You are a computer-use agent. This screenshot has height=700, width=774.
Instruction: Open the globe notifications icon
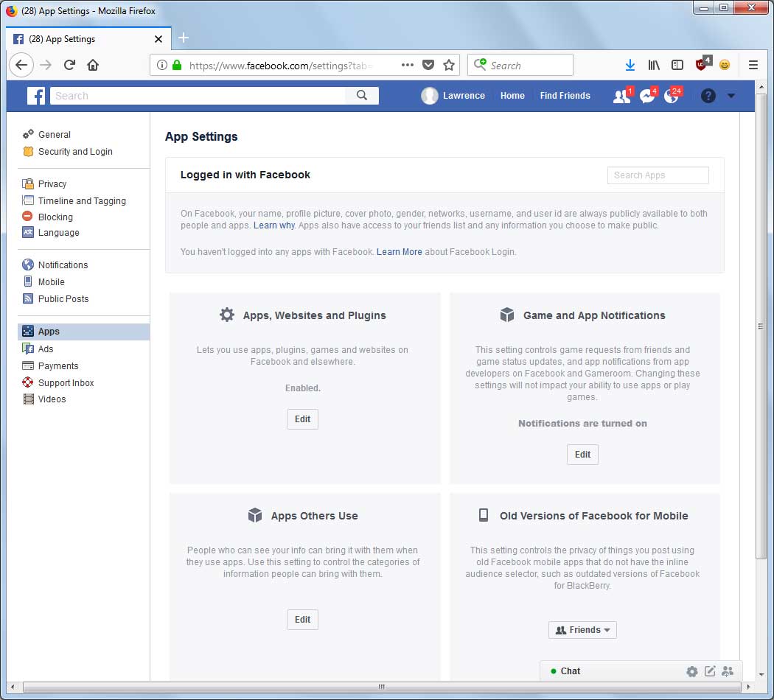(672, 96)
